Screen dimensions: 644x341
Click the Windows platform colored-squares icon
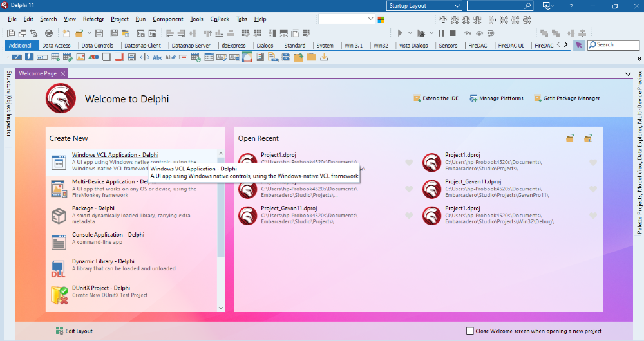pos(381,20)
